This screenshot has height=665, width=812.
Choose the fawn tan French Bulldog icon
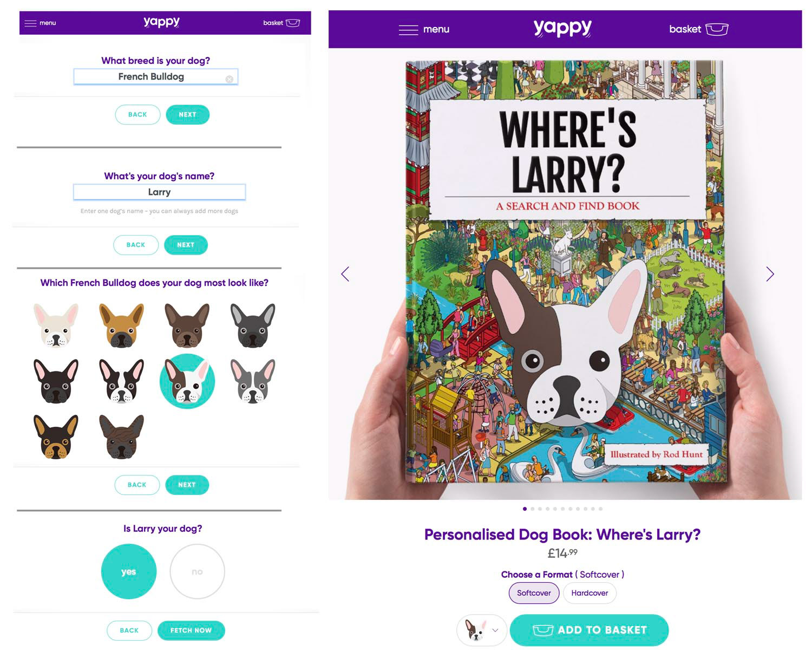pos(121,325)
